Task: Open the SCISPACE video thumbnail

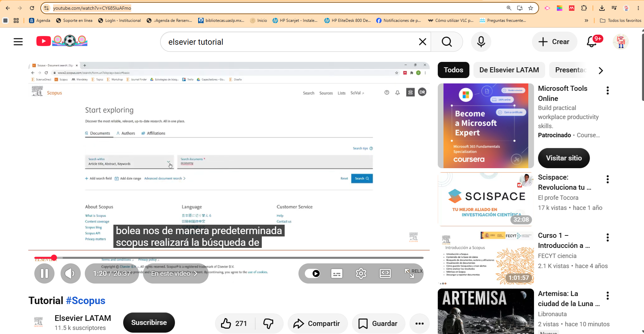Action: click(x=486, y=199)
